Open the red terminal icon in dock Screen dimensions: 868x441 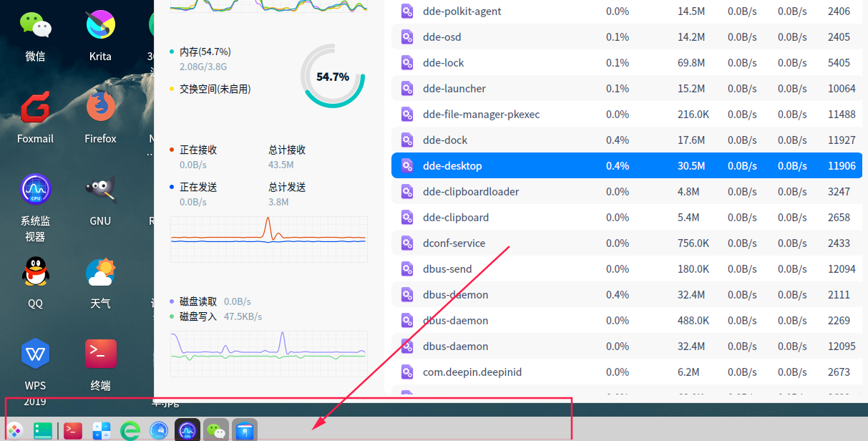tap(72, 430)
